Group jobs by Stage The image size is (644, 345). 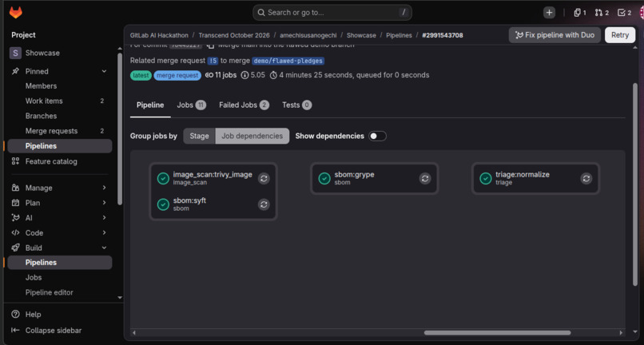[199, 136]
